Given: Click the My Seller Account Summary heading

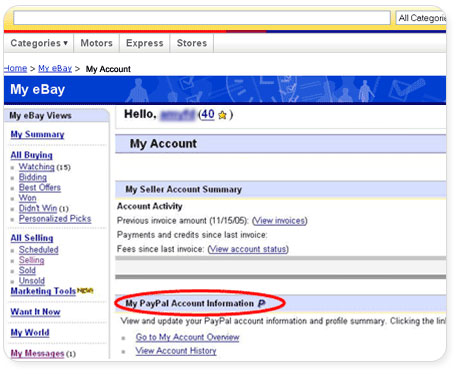Looking at the screenshot, I should [x=183, y=189].
